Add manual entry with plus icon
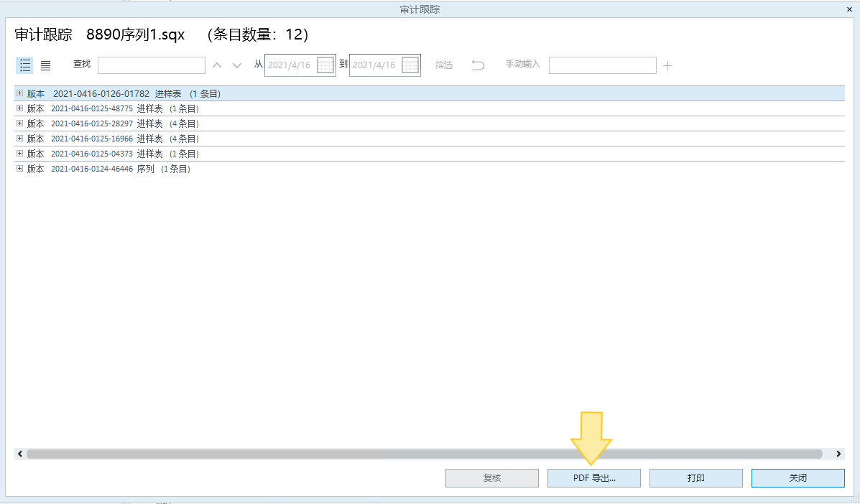The image size is (860, 504). (x=667, y=66)
